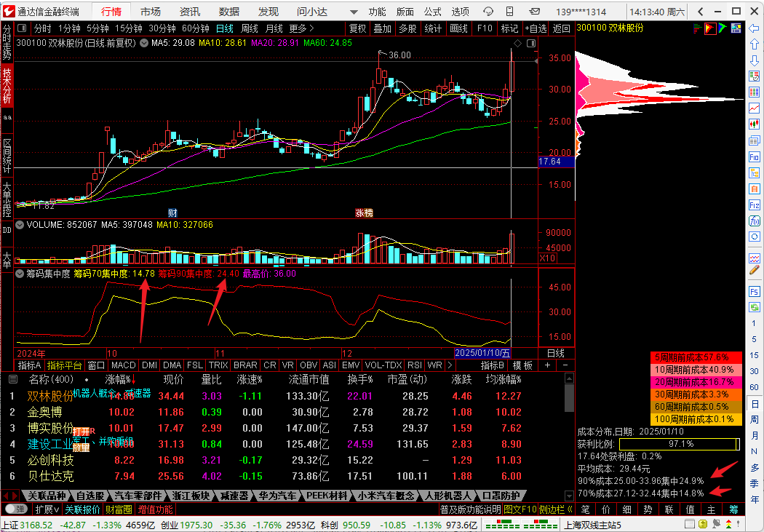Open list options icon left of 名称(400)
This screenshot has width=764, height=532.
pos(12,379)
